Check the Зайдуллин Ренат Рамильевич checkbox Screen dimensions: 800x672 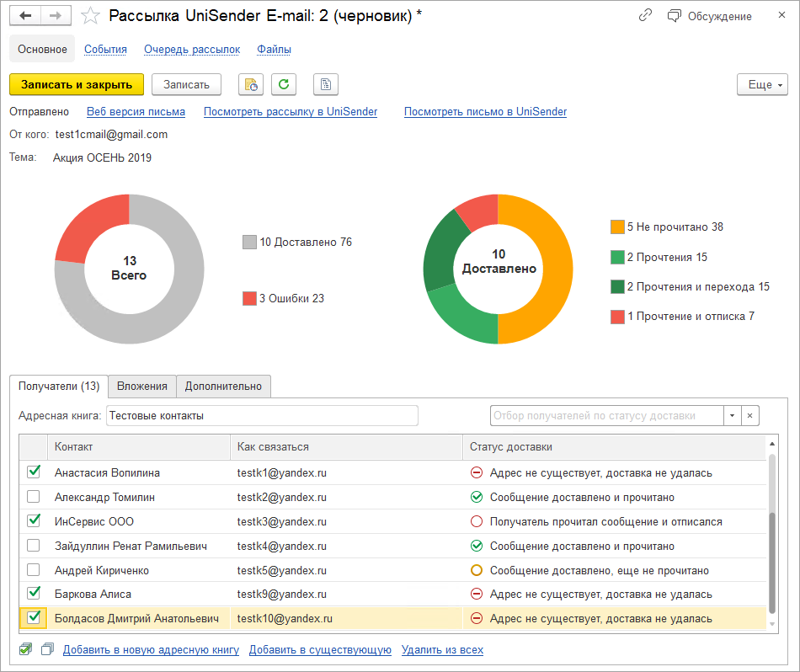point(34,546)
